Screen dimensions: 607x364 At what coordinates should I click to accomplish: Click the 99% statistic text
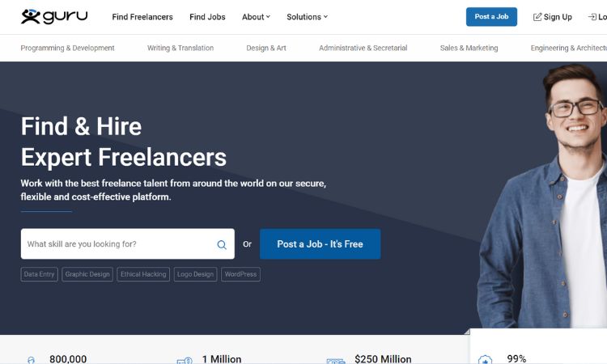tap(517, 358)
